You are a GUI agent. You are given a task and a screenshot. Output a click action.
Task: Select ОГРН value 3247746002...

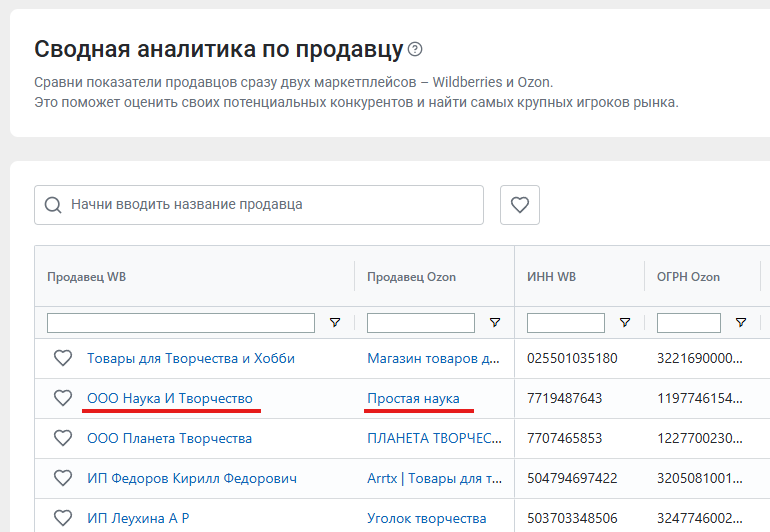coord(700,518)
